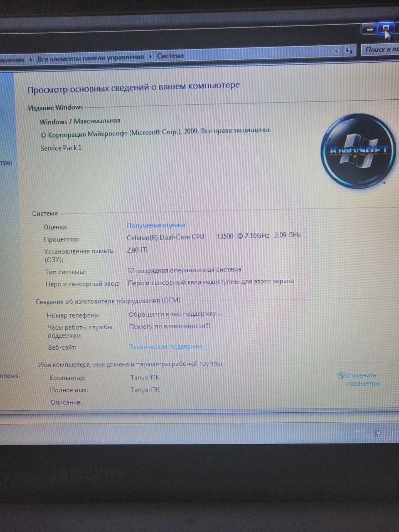Open the Техническая поддержка website link
399x532 pixels.
point(165,346)
